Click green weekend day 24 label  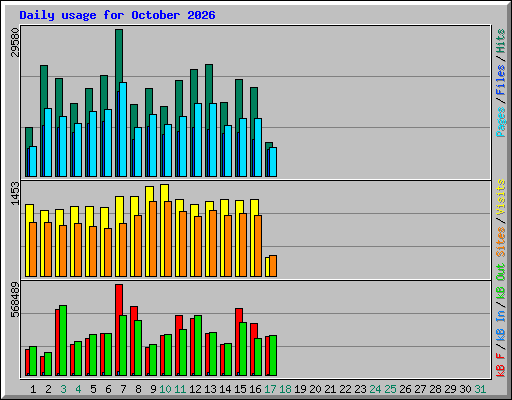pos(375,389)
